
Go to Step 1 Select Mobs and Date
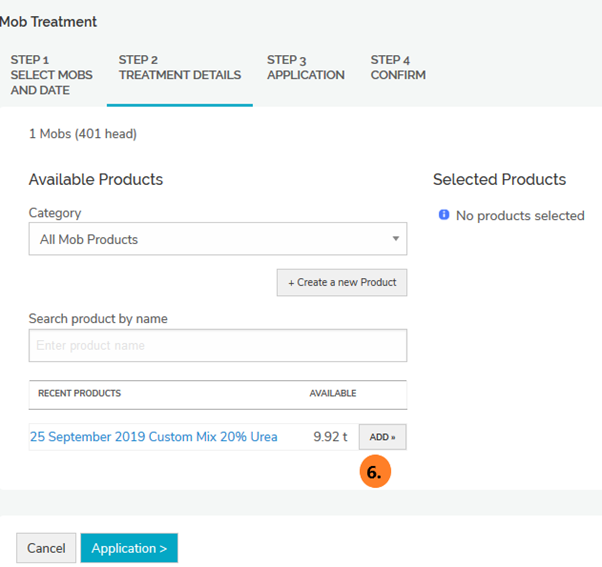51,75
